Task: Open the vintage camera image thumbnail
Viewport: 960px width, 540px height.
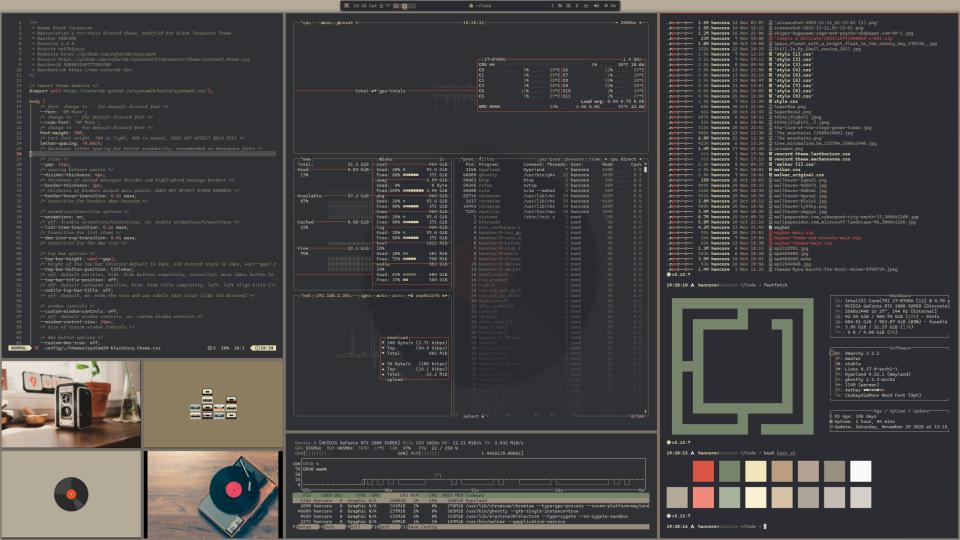Action: click(70, 404)
